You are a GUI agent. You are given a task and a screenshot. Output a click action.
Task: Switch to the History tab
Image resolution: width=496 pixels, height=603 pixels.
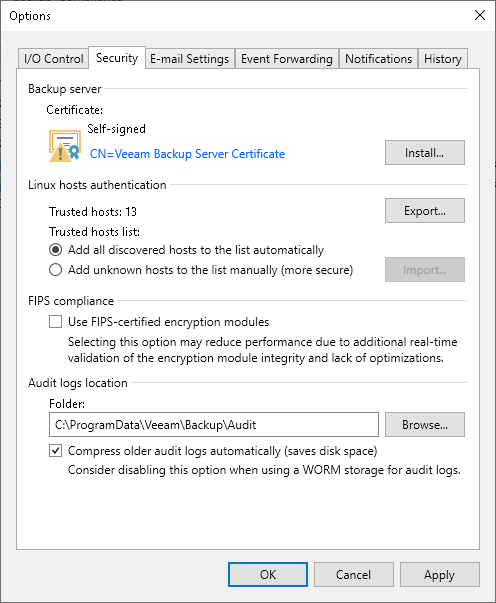pos(443,59)
